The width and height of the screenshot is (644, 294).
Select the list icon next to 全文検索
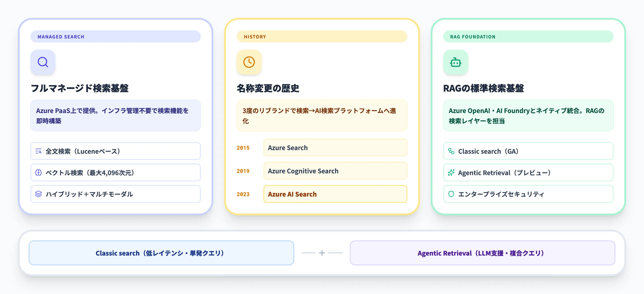[38, 151]
